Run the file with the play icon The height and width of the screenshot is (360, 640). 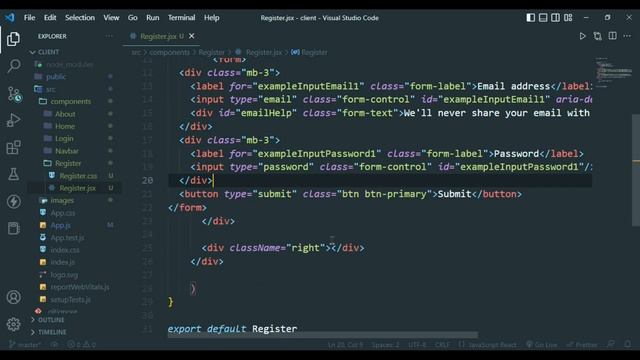(582, 36)
